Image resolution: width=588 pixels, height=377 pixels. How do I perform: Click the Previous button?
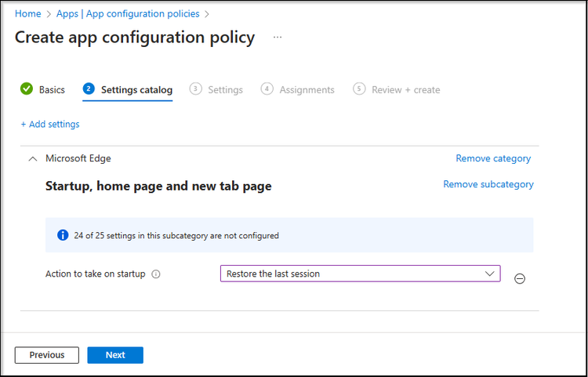tap(47, 355)
